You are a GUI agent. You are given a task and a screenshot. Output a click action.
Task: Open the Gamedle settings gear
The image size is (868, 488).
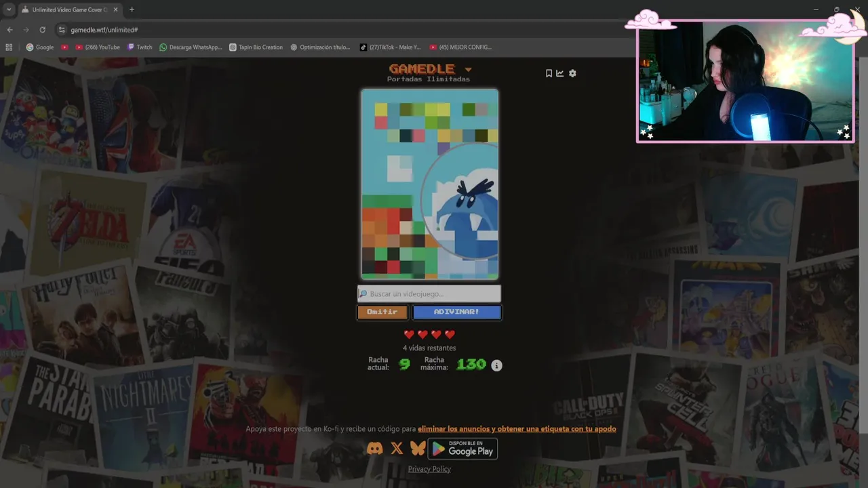(x=572, y=73)
